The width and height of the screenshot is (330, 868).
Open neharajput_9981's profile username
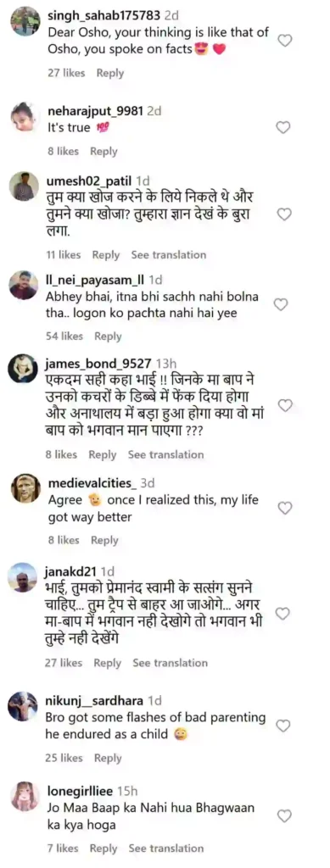96,111
